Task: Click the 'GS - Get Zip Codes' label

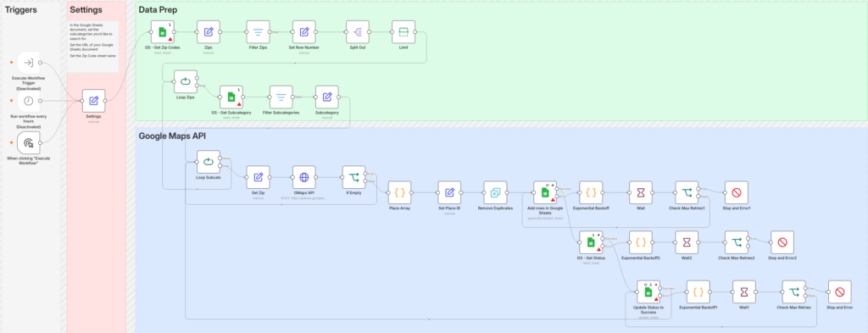Action: (x=162, y=47)
